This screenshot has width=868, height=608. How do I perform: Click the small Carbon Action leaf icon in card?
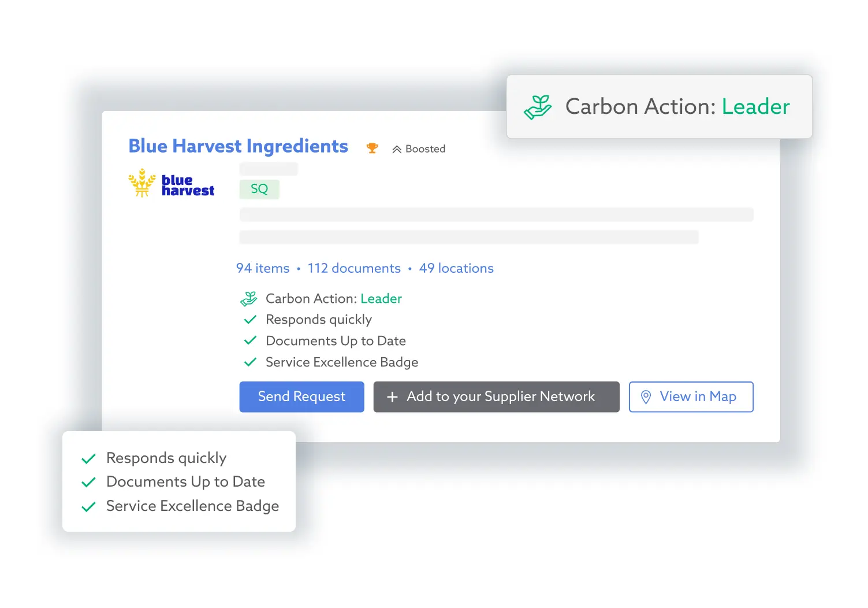249,299
